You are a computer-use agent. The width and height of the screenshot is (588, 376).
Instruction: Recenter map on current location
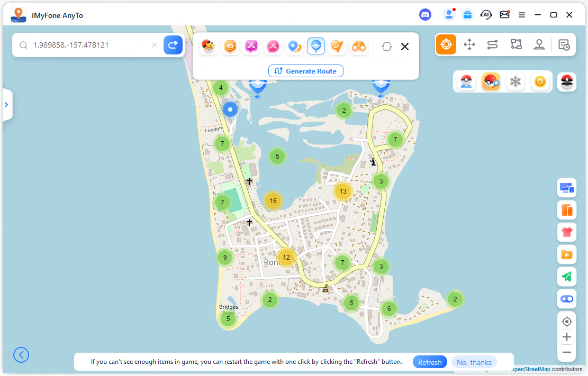click(567, 322)
